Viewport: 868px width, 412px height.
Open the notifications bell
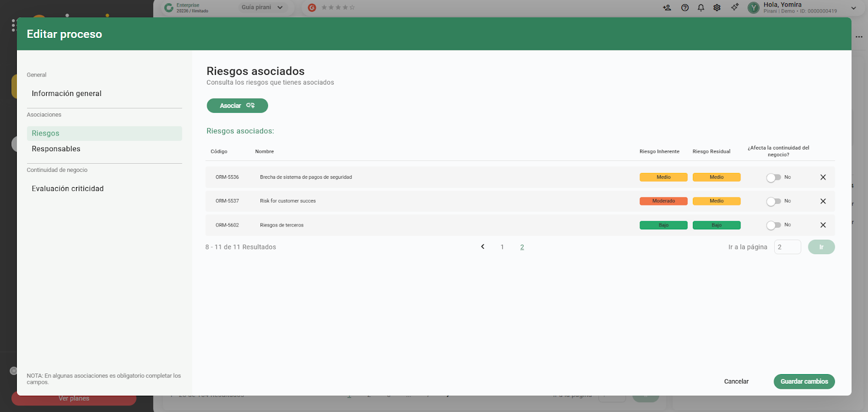pyautogui.click(x=701, y=8)
